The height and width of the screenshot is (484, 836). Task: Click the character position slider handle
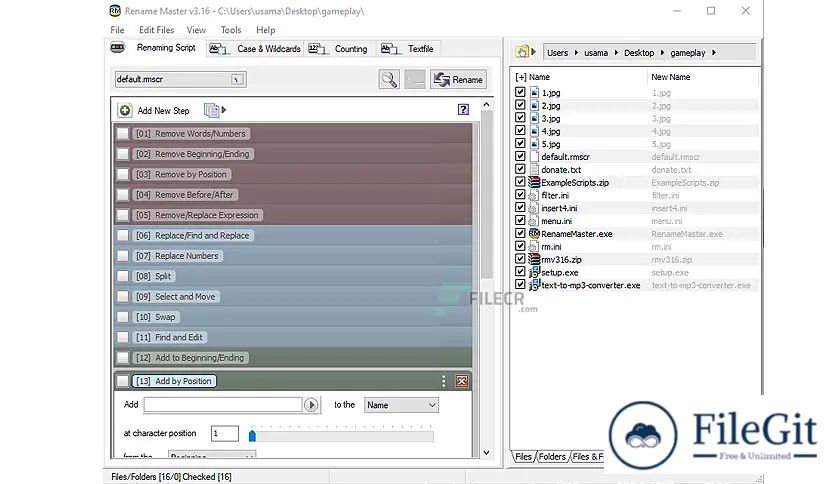(252, 435)
